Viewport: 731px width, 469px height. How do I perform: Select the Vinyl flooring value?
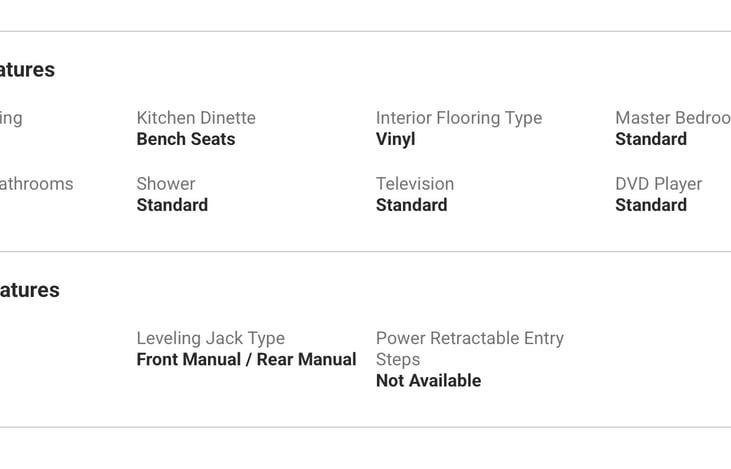396,139
